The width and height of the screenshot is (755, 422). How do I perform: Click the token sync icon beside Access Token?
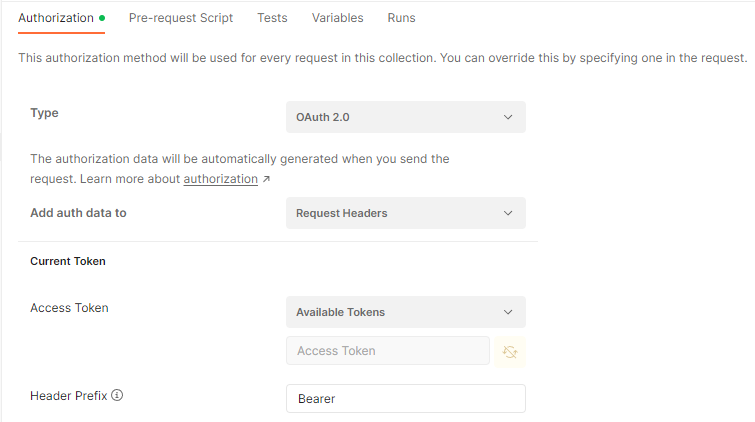tap(510, 351)
